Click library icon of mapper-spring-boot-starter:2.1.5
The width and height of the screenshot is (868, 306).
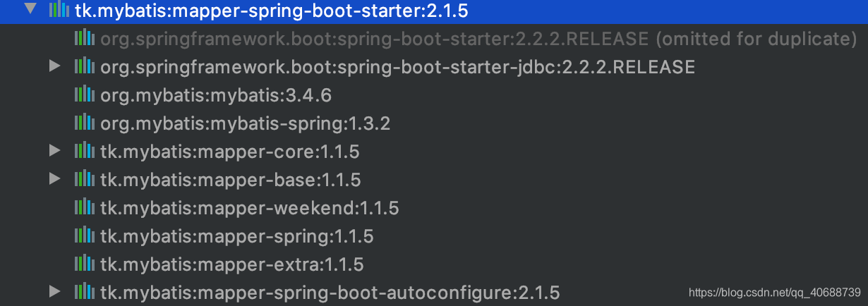coord(59,10)
